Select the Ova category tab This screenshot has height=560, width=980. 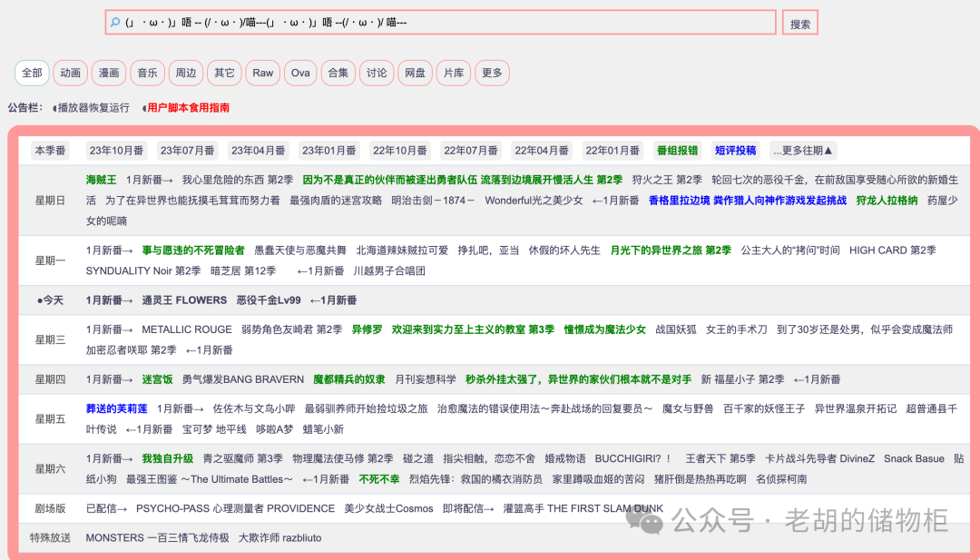pos(300,74)
